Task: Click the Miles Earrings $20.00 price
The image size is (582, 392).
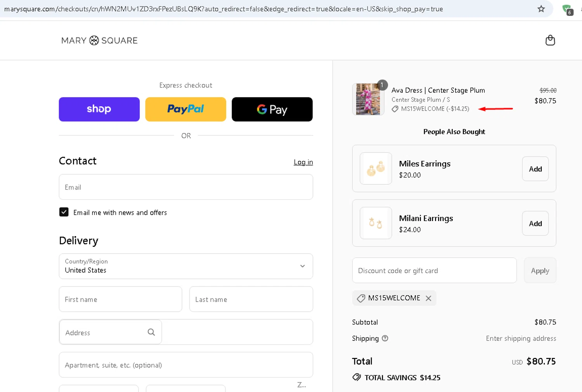Action: [x=410, y=175]
